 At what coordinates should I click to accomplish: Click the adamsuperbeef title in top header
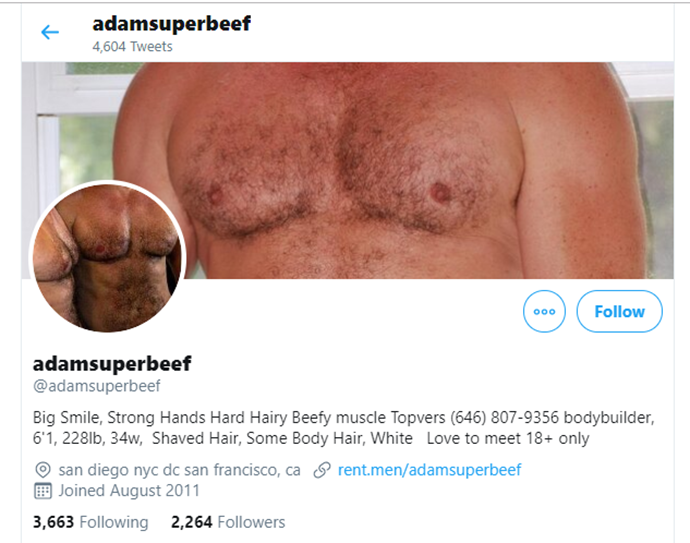(x=171, y=24)
